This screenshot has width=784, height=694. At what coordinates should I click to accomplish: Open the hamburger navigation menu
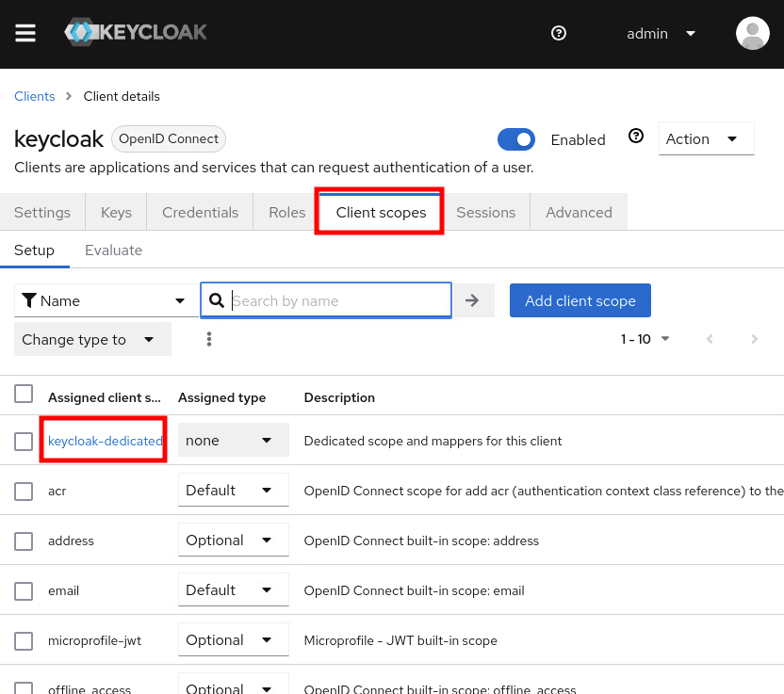click(x=25, y=33)
